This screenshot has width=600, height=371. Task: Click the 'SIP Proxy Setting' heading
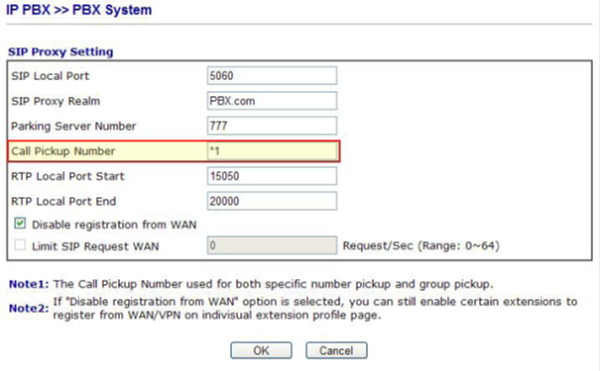(60, 52)
